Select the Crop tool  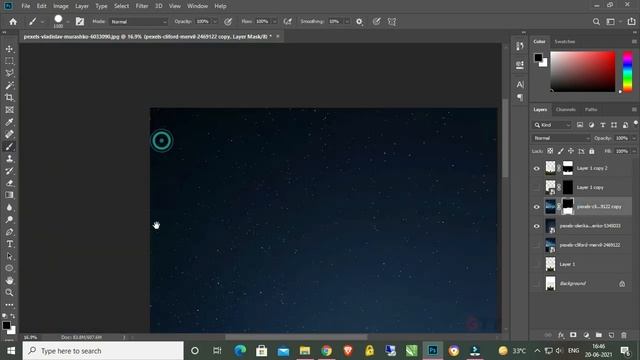[x=9, y=98]
